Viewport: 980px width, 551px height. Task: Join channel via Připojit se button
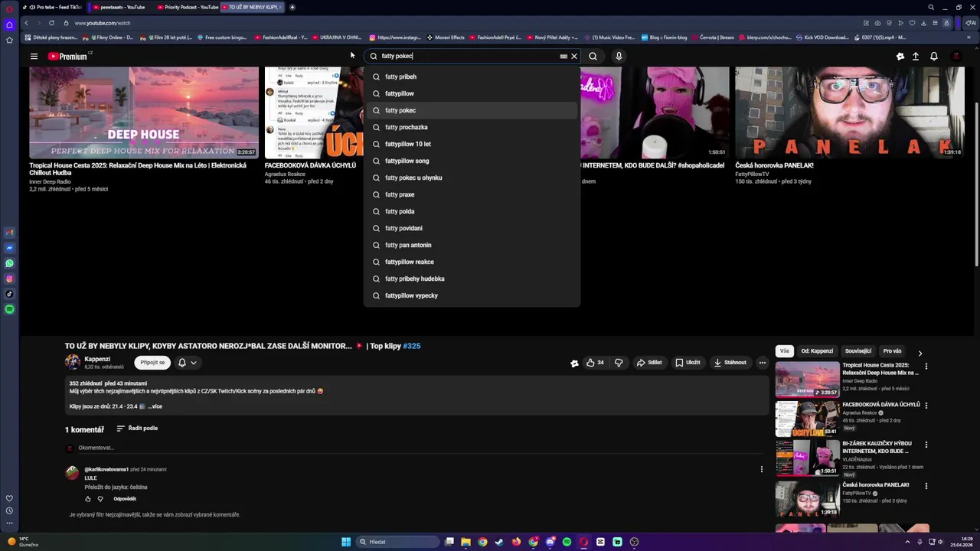(x=152, y=363)
